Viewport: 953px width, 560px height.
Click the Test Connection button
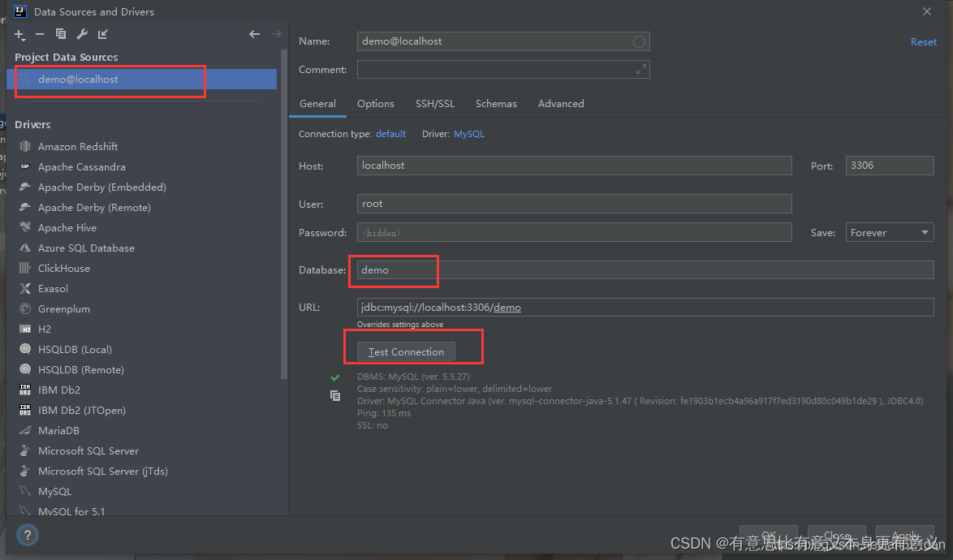point(406,351)
